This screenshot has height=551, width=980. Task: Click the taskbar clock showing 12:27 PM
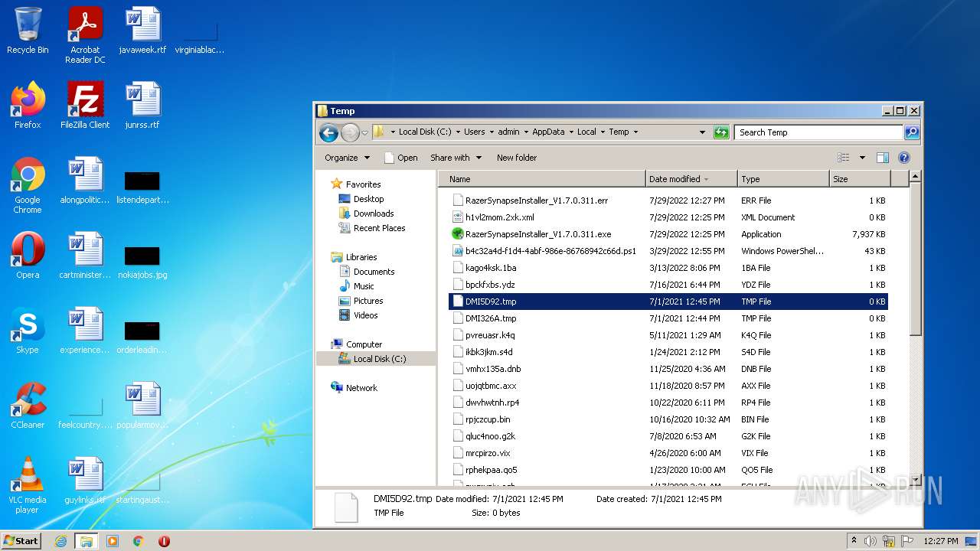tap(941, 541)
